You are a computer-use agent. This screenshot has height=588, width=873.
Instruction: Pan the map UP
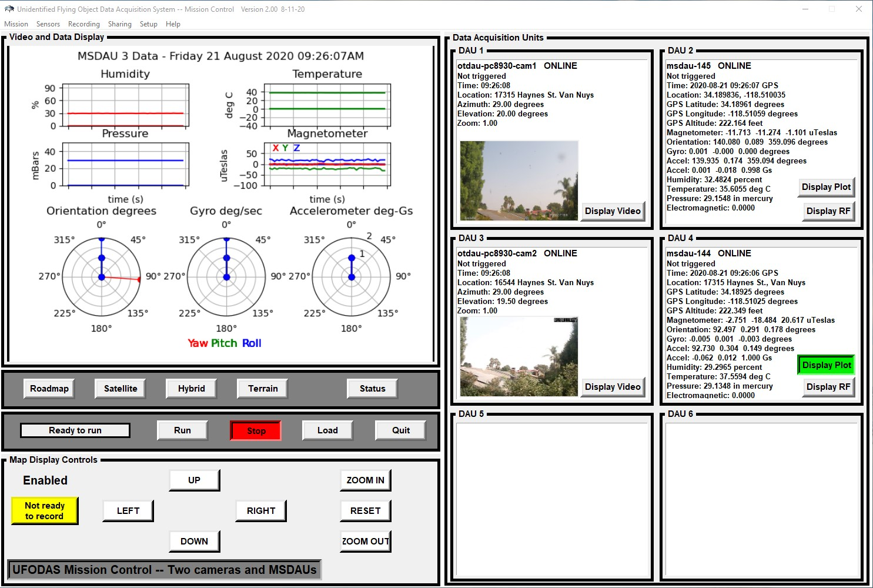point(195,480)
